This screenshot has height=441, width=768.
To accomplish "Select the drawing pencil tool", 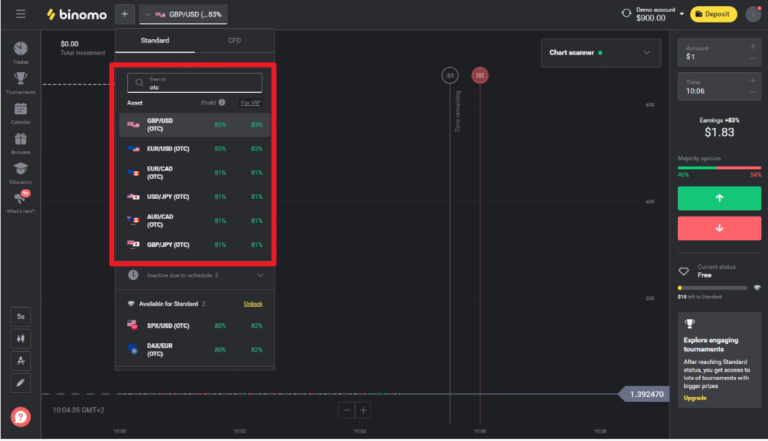I will pyautogui.click(x=21, y=383).
